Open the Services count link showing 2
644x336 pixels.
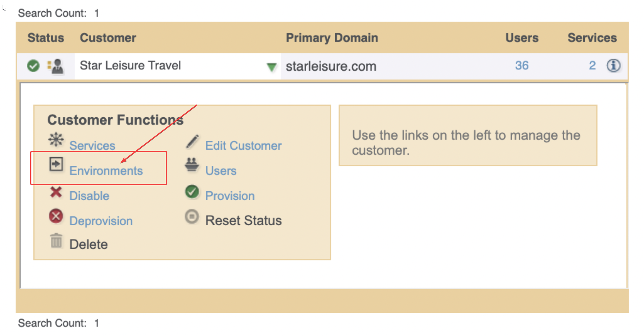click(592, 66)
